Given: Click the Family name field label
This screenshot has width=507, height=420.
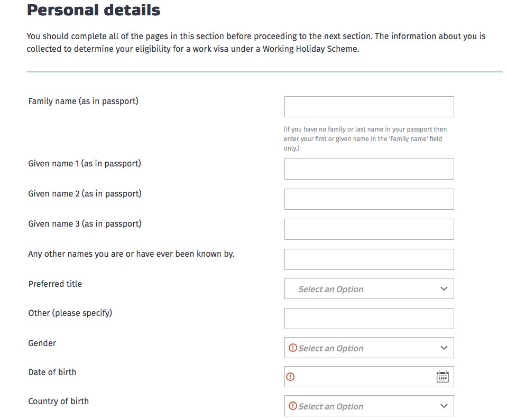Looking at the screenshot, I should pos(84,101).
